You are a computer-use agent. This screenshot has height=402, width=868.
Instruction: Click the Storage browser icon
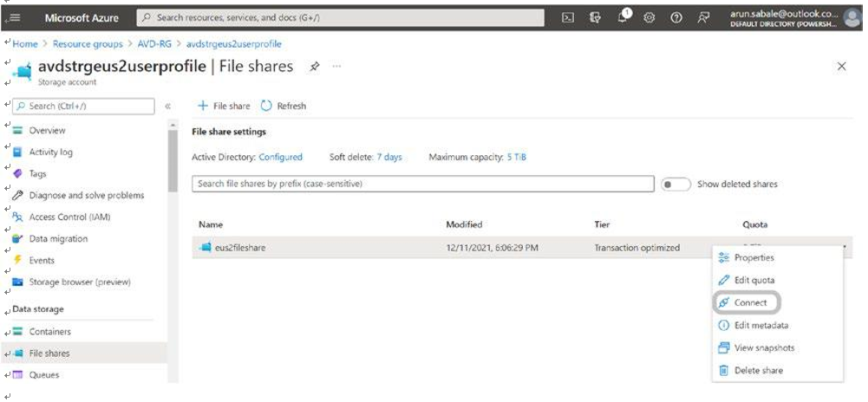pos(18,282)
